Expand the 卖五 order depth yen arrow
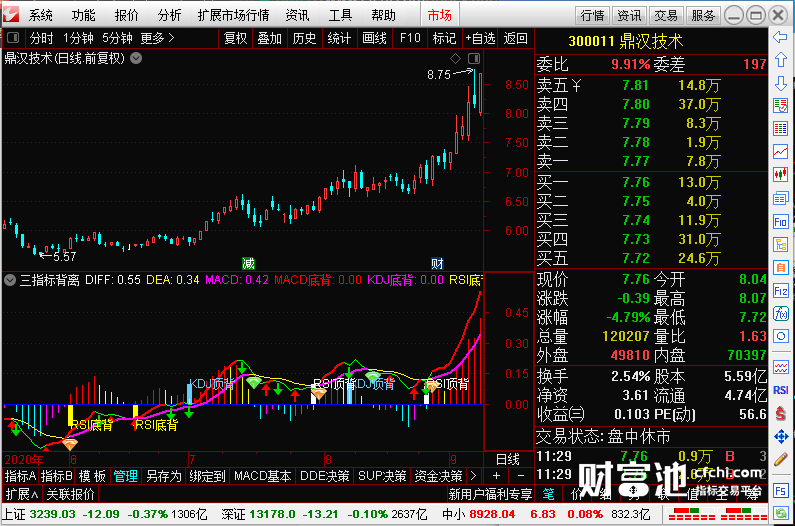The width and height of the screenshot is (795, 526). pos(576,85)
